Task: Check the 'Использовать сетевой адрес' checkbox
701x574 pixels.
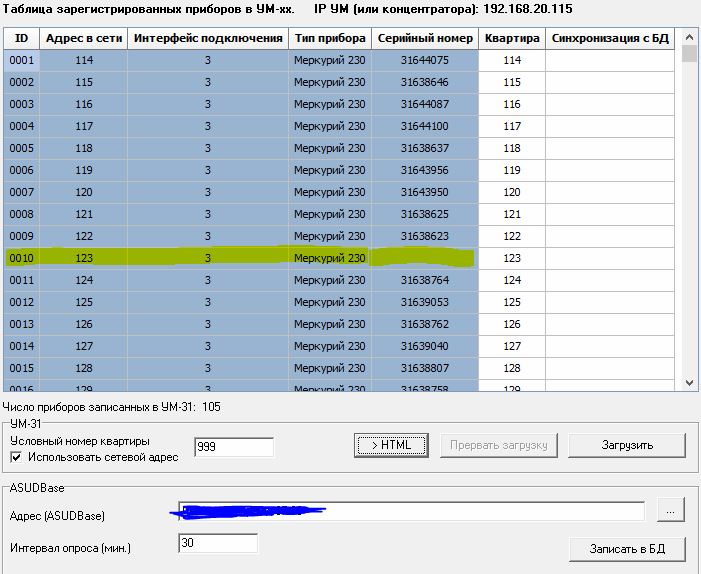Action: 16,457
